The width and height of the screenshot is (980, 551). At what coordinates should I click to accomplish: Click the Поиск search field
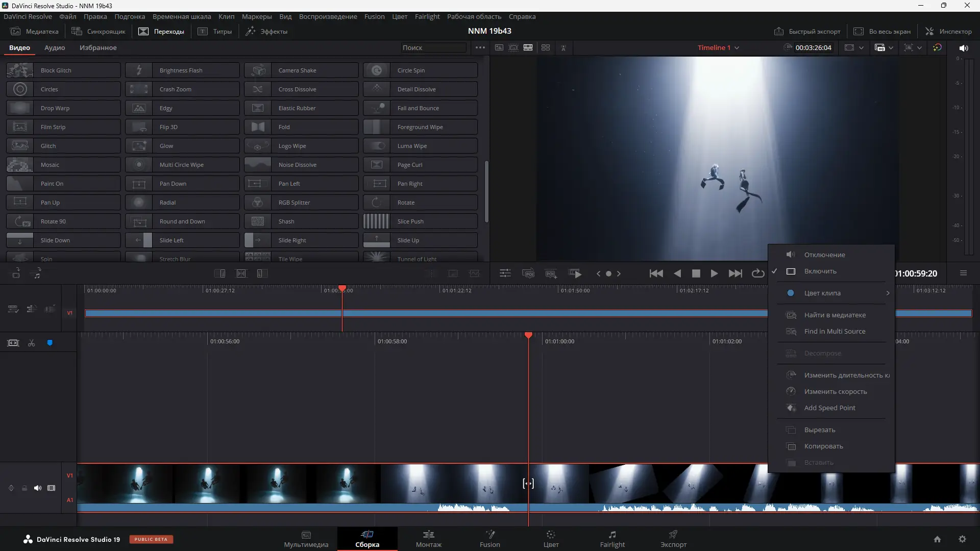coord(433,47)
